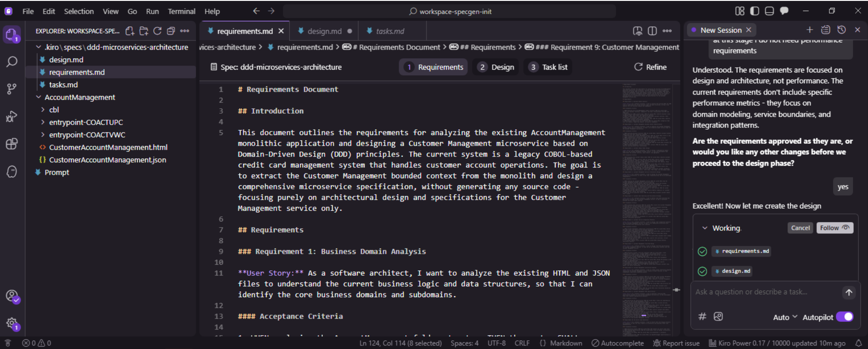The width and height of the screenshot is (868, 349).
Task: Open the Extensions view
Action: point(12,144)
